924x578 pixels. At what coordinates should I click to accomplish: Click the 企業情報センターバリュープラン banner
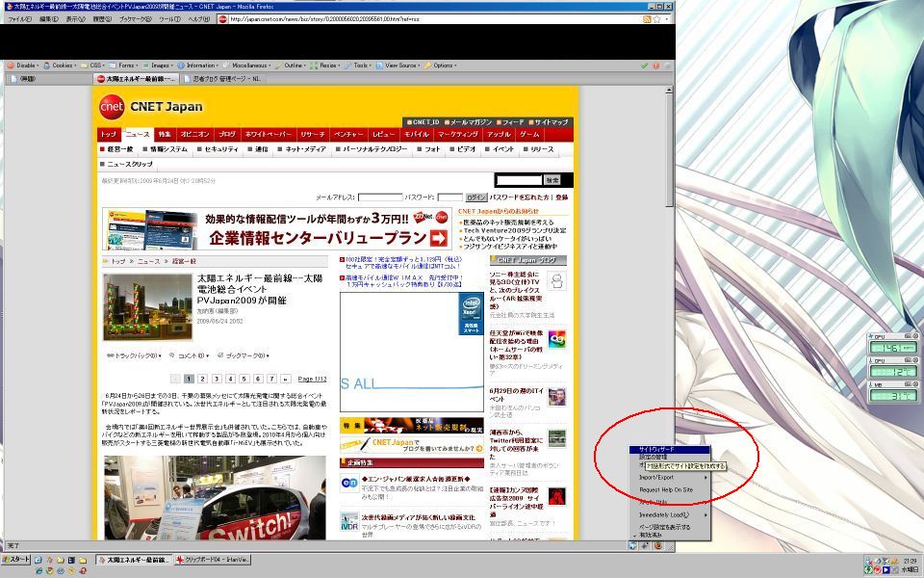(x=276, y=228)
